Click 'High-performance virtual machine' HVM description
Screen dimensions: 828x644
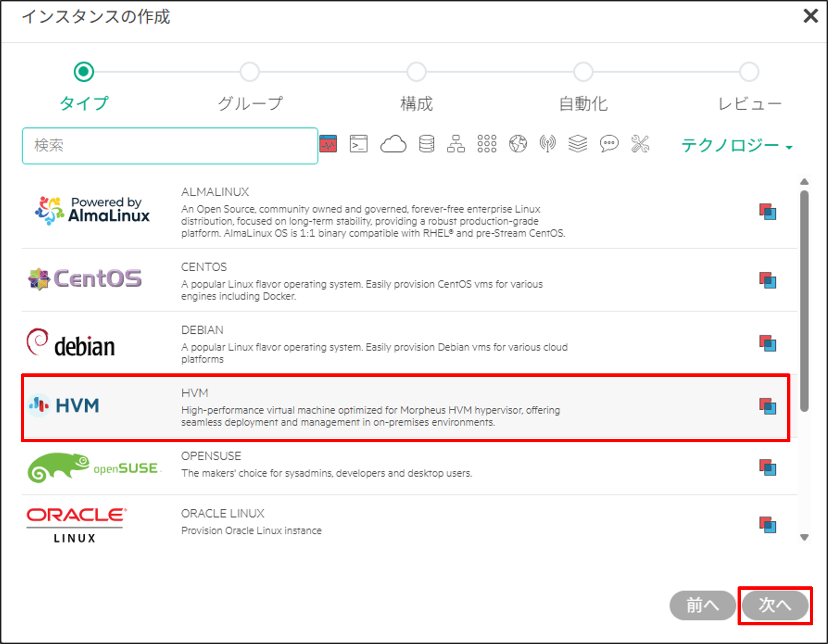pyautogui.click(x=370, y=416)
